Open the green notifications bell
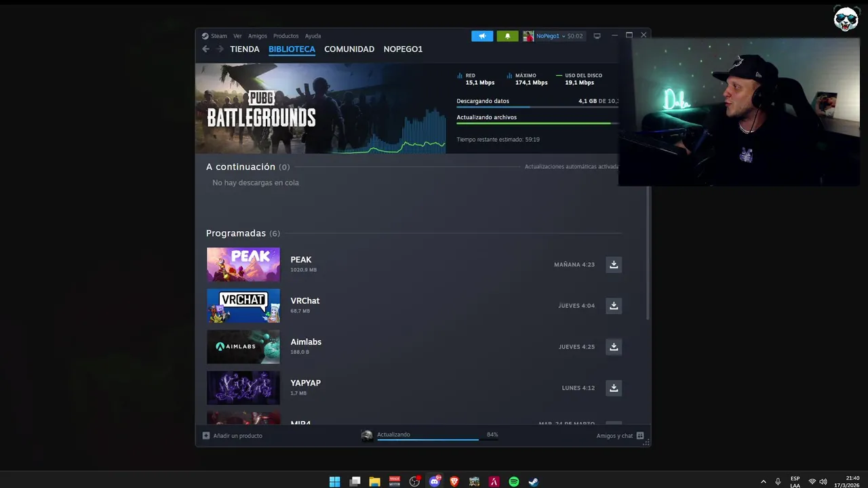This screenshot has width=868, height=488. (507, 36)
